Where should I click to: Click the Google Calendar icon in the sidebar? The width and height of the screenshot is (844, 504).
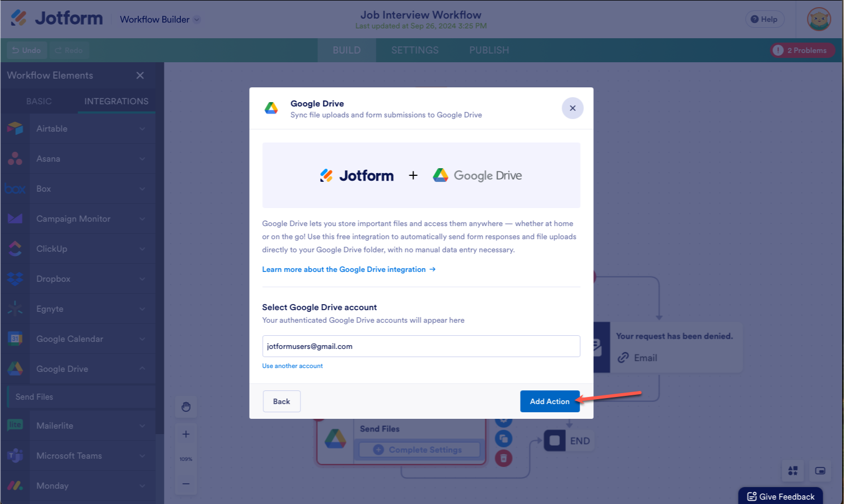pos(15,339)
